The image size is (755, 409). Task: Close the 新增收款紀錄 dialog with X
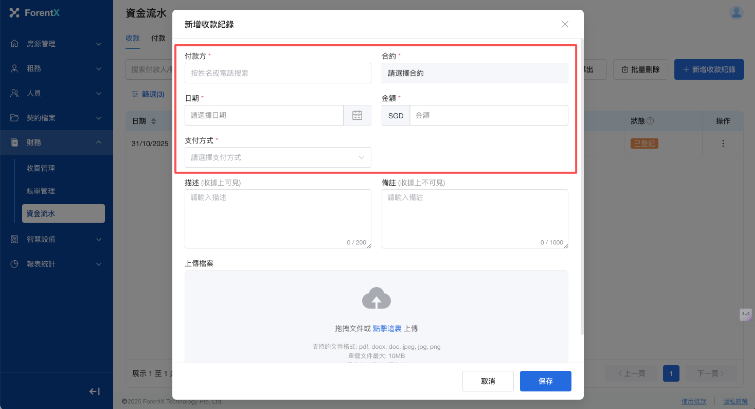point(564,23)
